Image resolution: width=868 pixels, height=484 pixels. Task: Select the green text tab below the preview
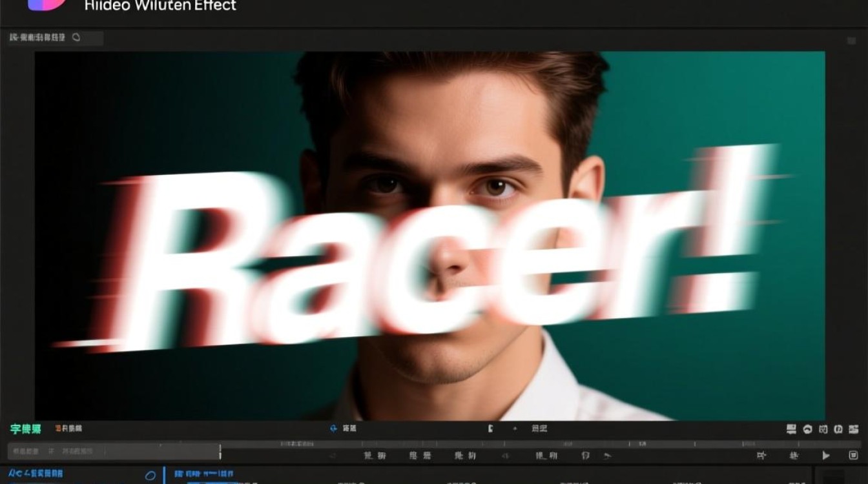[26, 429]
